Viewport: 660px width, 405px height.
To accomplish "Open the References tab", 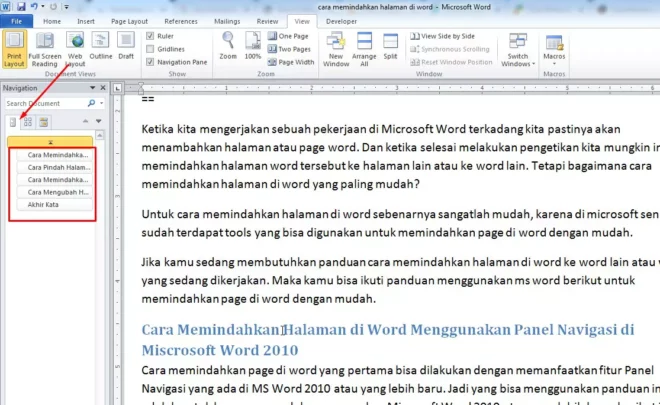I will pos(181,21).
